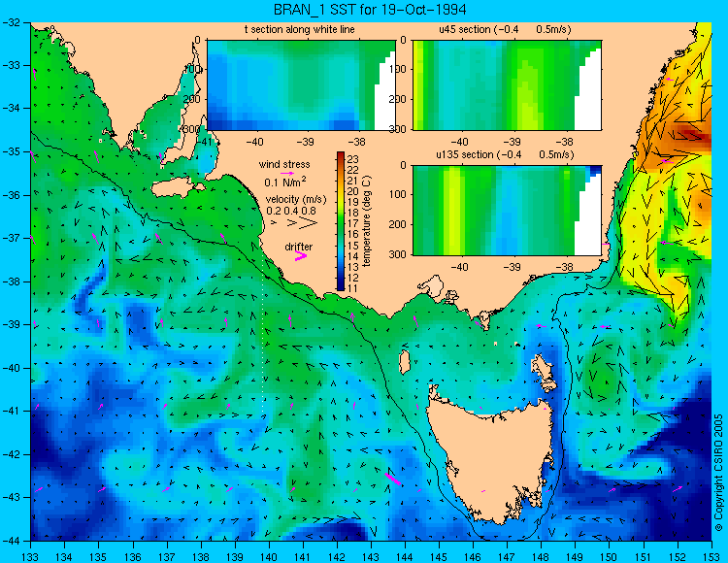Viewport: 728px width, 563px height.
Task: Click the '23' label on colour bar
Action: [x=353, y=159]
